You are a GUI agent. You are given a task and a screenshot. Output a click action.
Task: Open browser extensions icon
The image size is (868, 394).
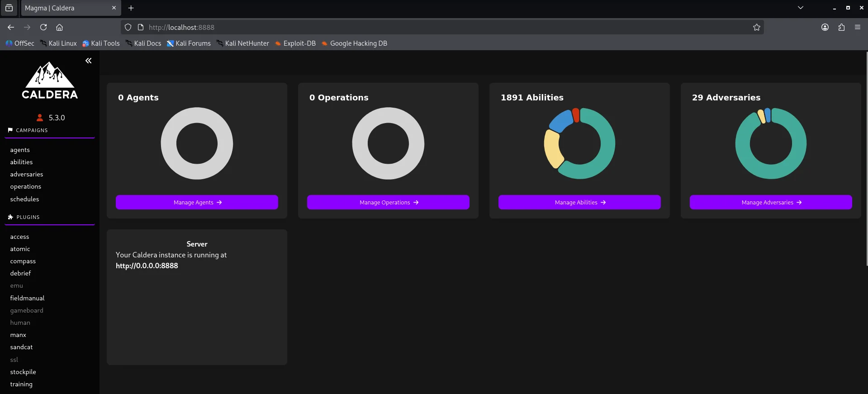[841, 27]
